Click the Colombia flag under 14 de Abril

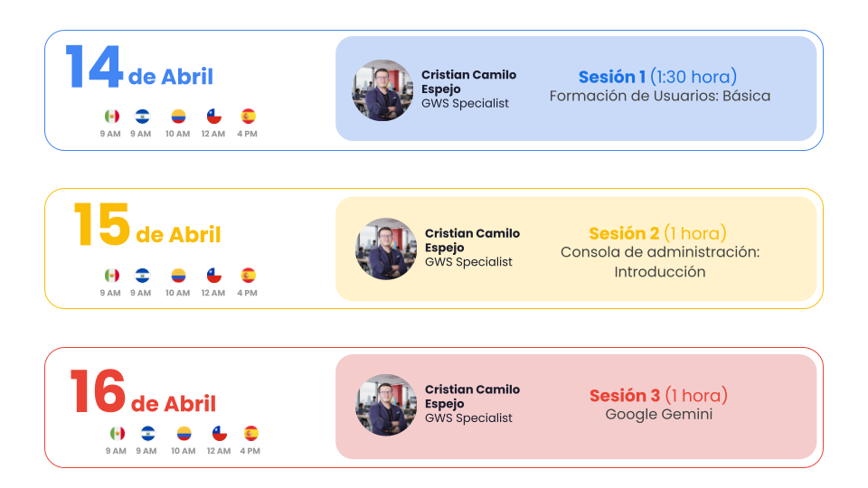178,117
